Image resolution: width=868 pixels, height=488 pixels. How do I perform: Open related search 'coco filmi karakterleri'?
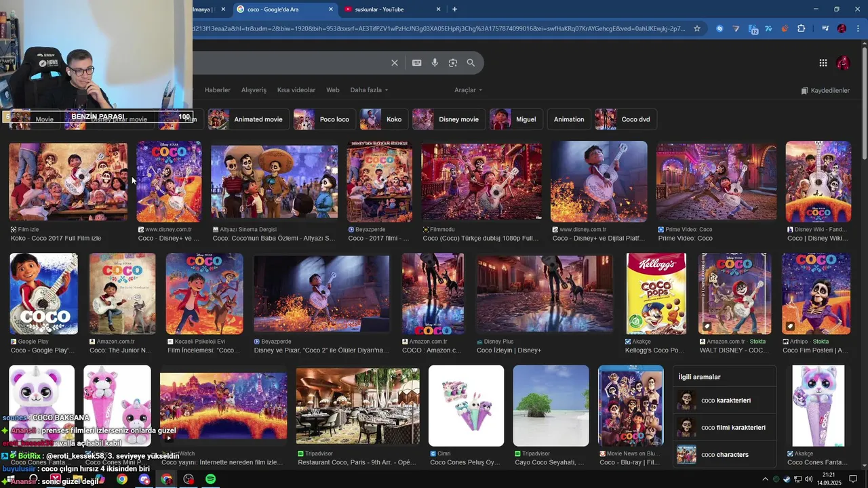coord(725,428)
